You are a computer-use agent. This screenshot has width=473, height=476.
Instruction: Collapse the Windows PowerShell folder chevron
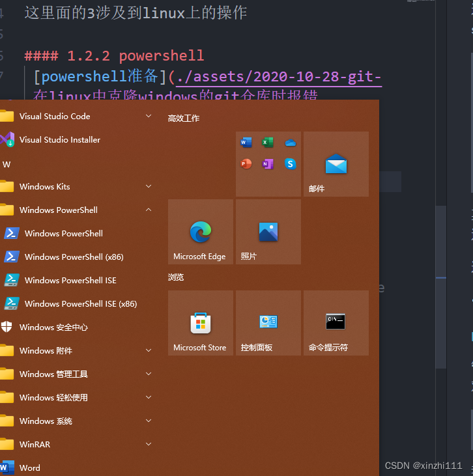coord(149,210)
